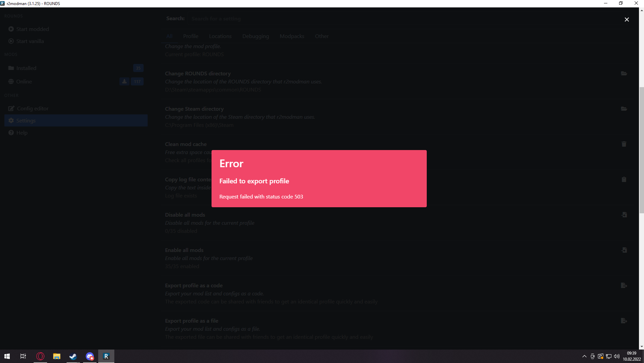Click folder icon for Change ROUNDS directory
Viewport: 644px width, 363px height.
pyautogui.click(x=624, y=73)
